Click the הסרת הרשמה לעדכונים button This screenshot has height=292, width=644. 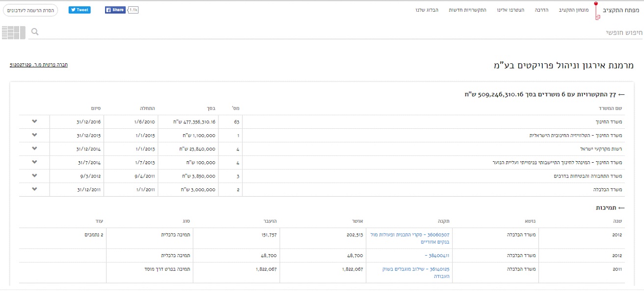tap(30, 10)
